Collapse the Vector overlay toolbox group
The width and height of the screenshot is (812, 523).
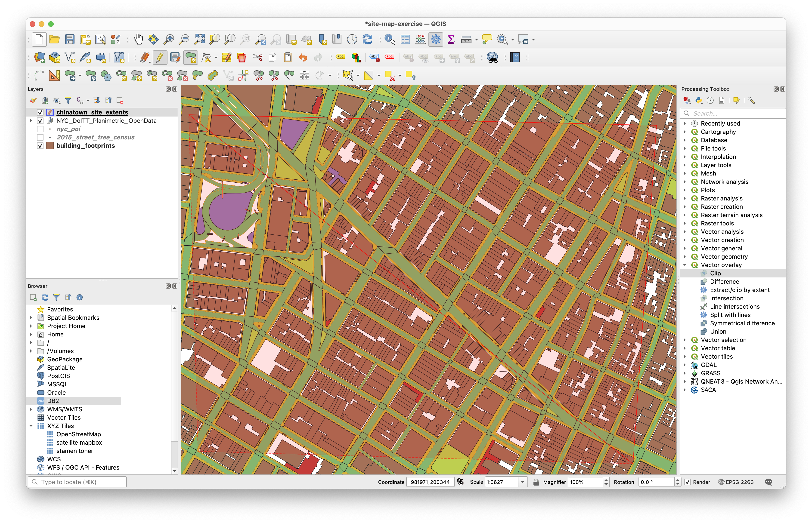(x=685, y=265)
